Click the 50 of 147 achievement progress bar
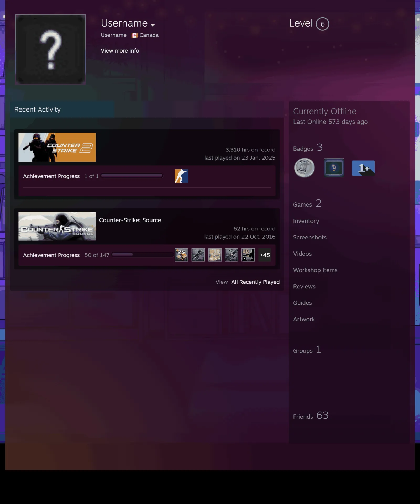 (x=143, y=255)
